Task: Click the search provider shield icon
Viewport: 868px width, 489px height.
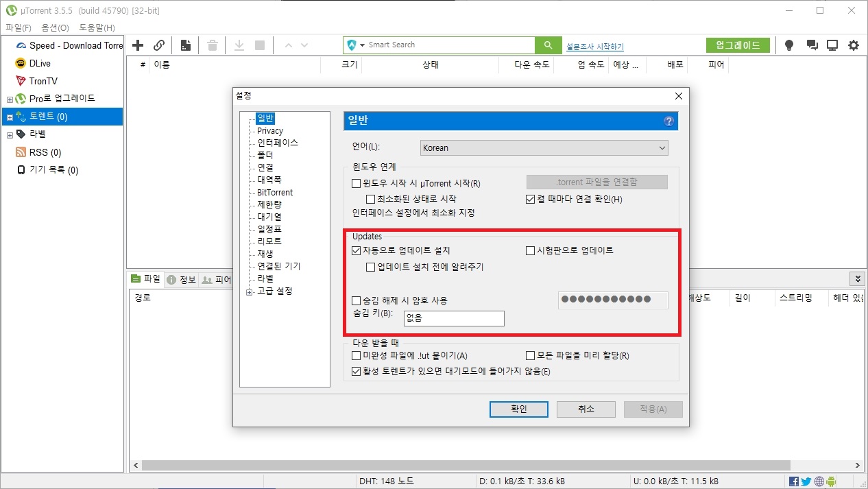Action: click(352, 45)
